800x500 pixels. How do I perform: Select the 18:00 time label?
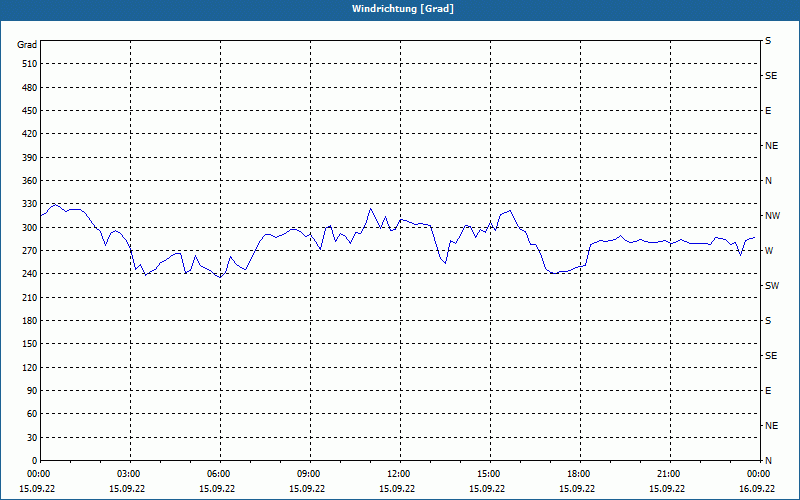pyautogui.click(x=577, y=473)
